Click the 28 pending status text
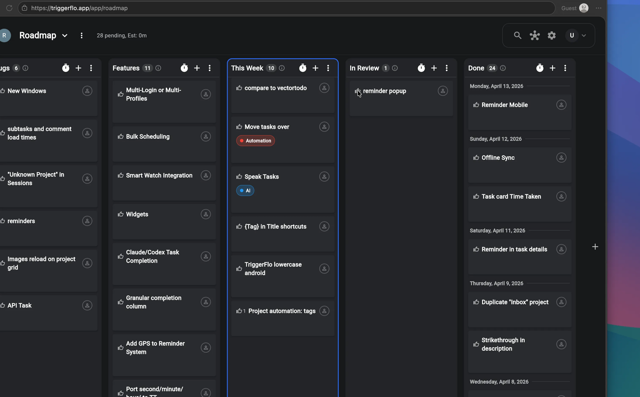The width and height of the screenshot is (640, 397). click(x=122, y=35)
